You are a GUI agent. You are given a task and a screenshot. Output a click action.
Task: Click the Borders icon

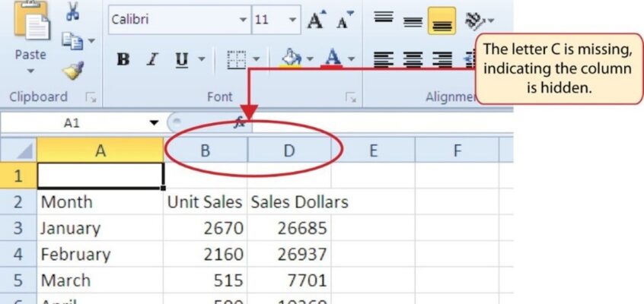coord(237,59)
